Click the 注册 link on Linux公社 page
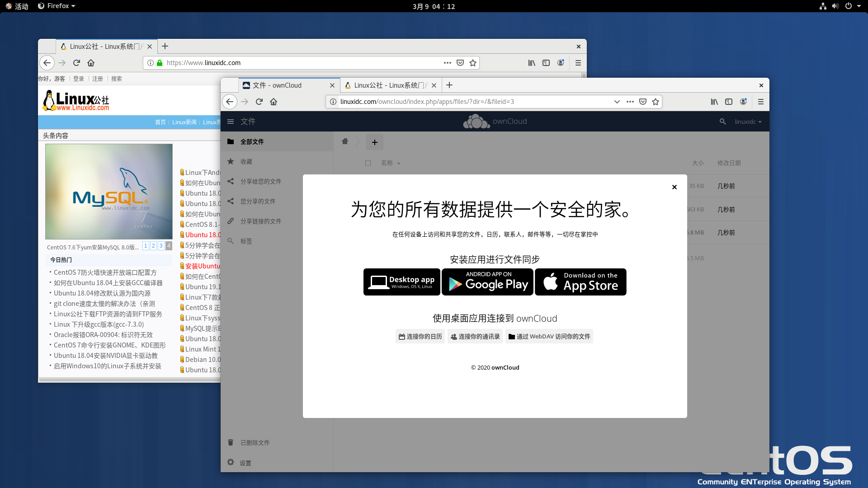 (x=98, y=79)
